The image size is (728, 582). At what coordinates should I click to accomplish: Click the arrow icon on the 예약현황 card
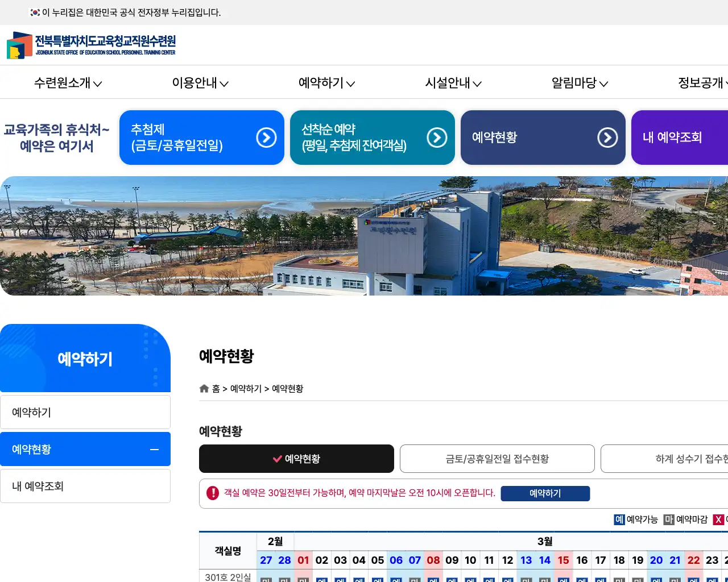pyautogui.click(x=609, y=138)
